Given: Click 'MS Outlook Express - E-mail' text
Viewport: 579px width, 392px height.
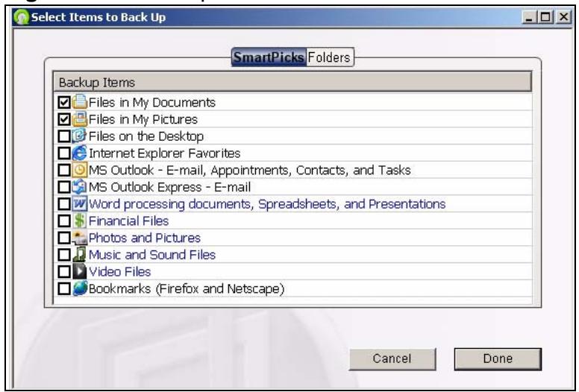Looking at the screenshot, I should pos(170,187).
